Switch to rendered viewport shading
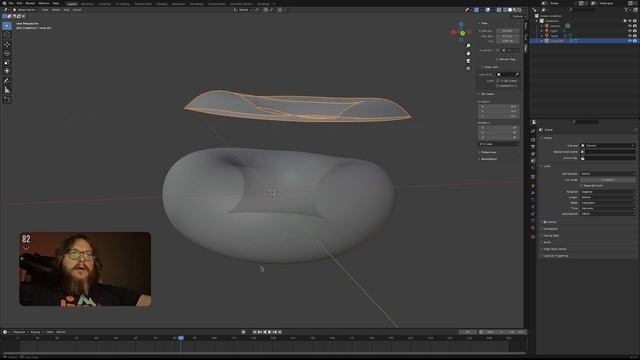This screenshot has height=360, width=640. tap(519, 10)
